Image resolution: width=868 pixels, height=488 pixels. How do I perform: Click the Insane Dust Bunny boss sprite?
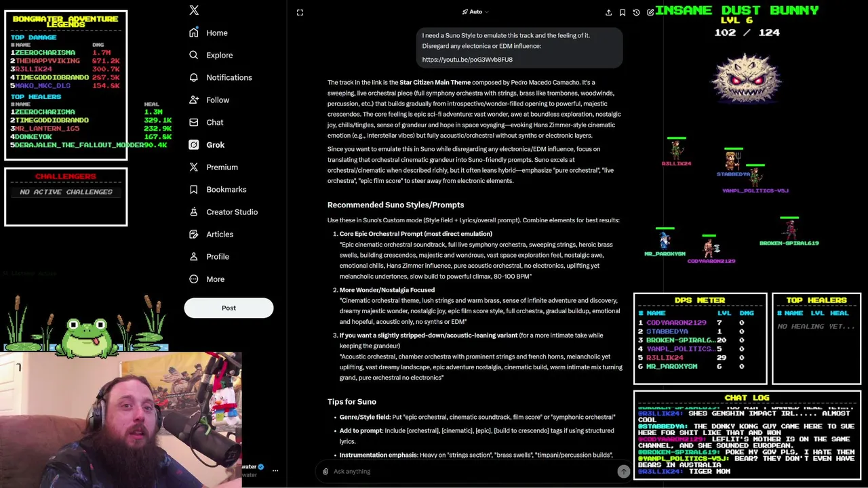click(x=747, y=78)
